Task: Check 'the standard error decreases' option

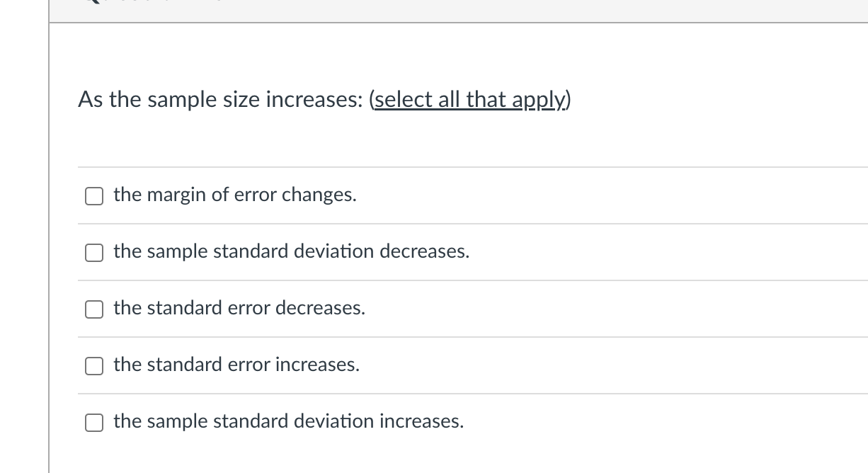Action: [94, 309]
